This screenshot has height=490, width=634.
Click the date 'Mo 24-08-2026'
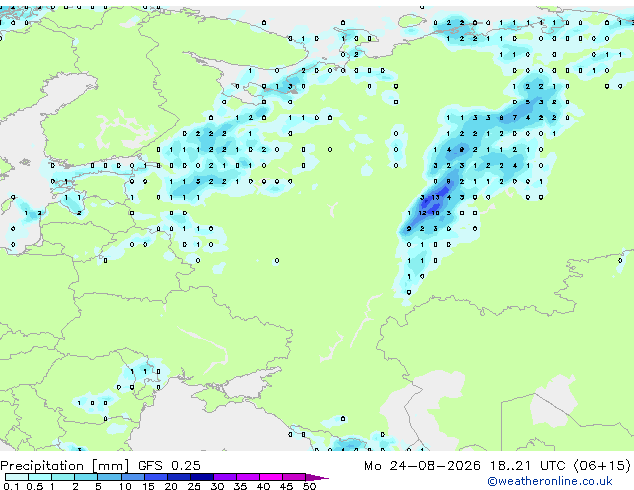tap(422, 466)
